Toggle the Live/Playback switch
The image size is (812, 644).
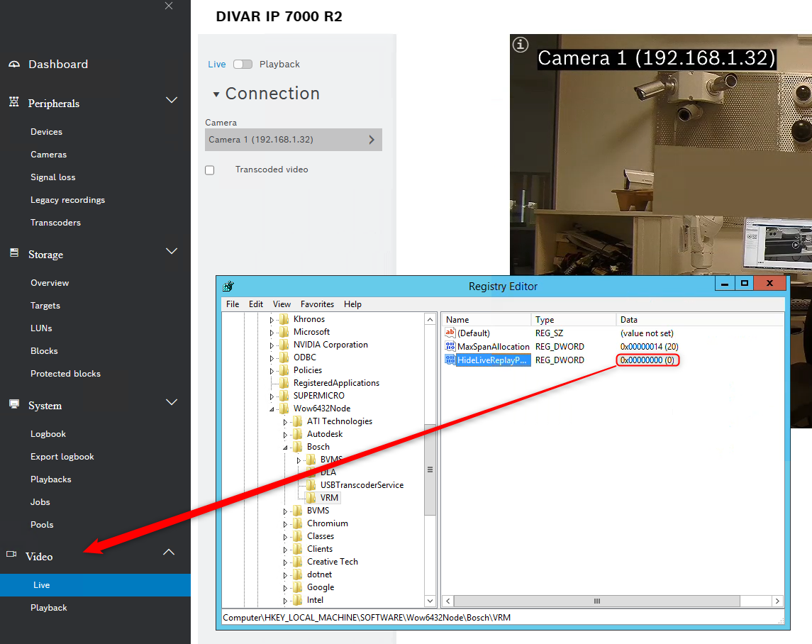243,64
